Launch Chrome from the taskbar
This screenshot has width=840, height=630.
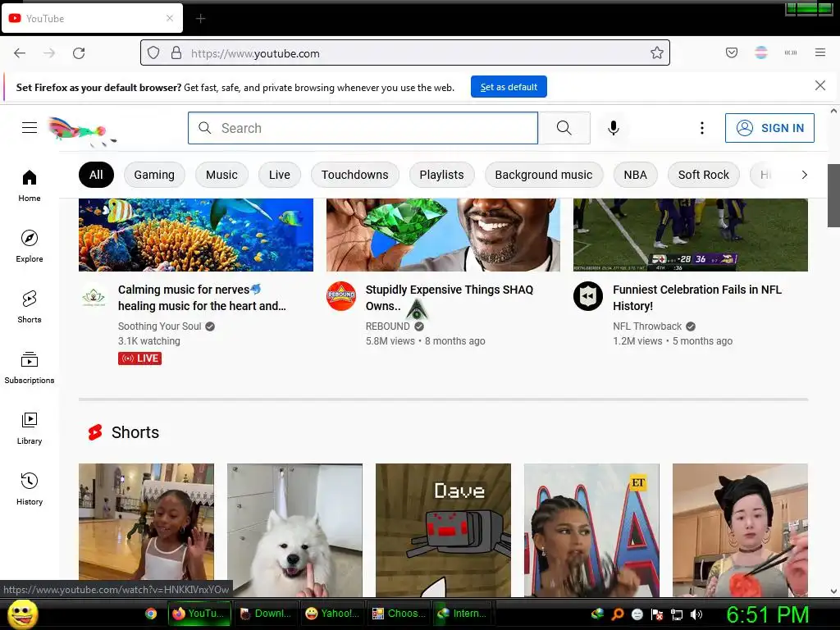(x=151, y=614)
